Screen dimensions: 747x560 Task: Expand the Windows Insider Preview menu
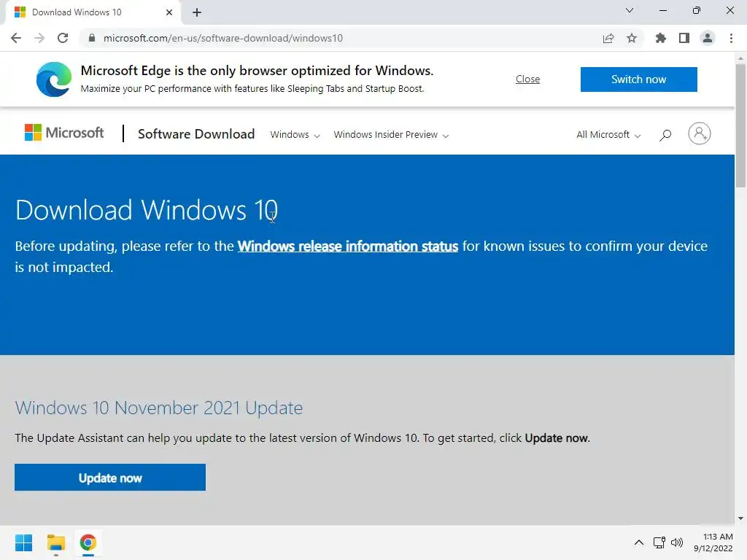tap(391, 135)
